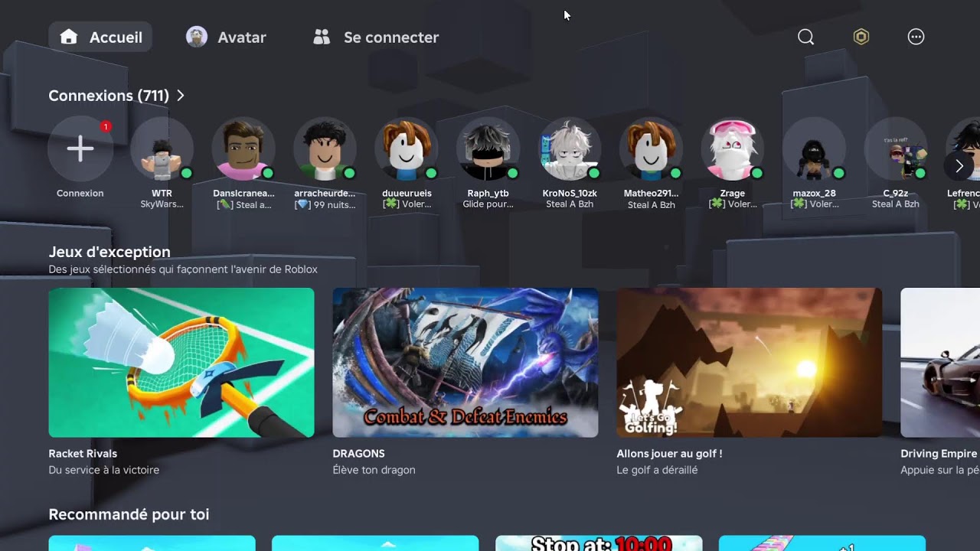Click the mazox_28 username label

pos(815,194)
